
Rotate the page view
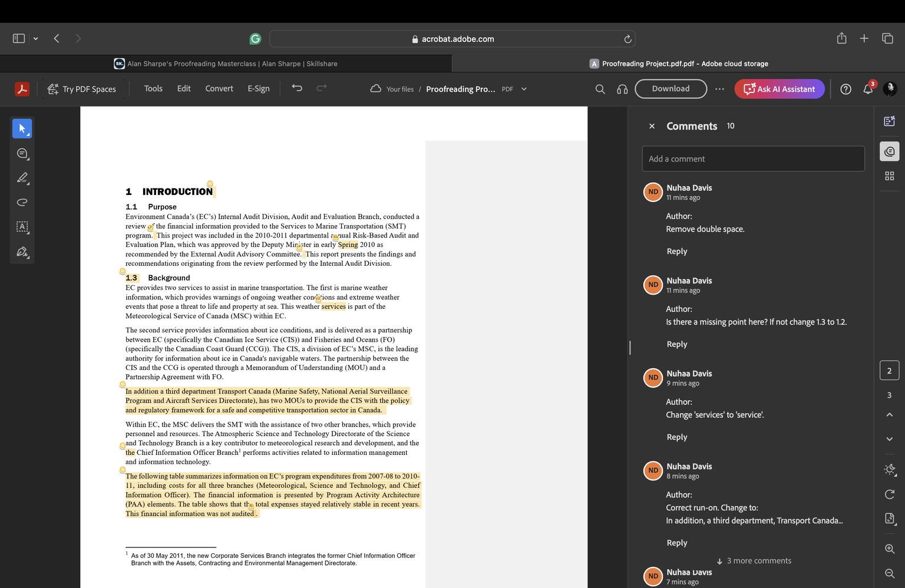[890, 494]
